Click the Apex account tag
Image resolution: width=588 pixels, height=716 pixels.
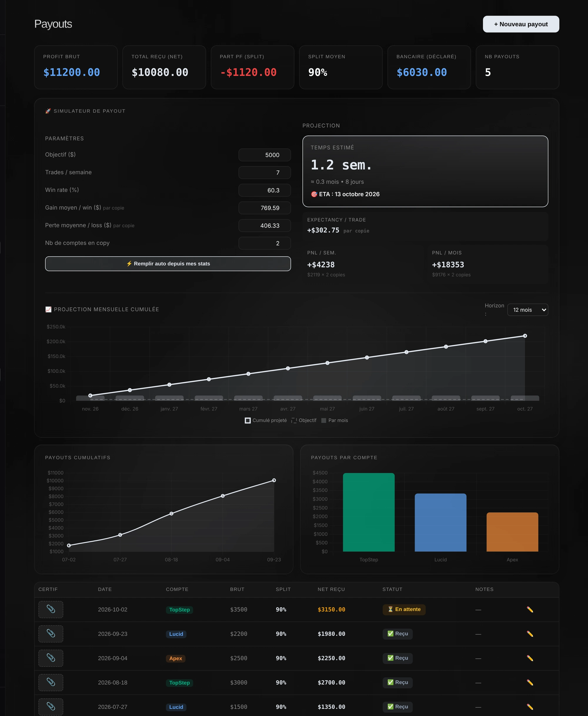(176, 658)
